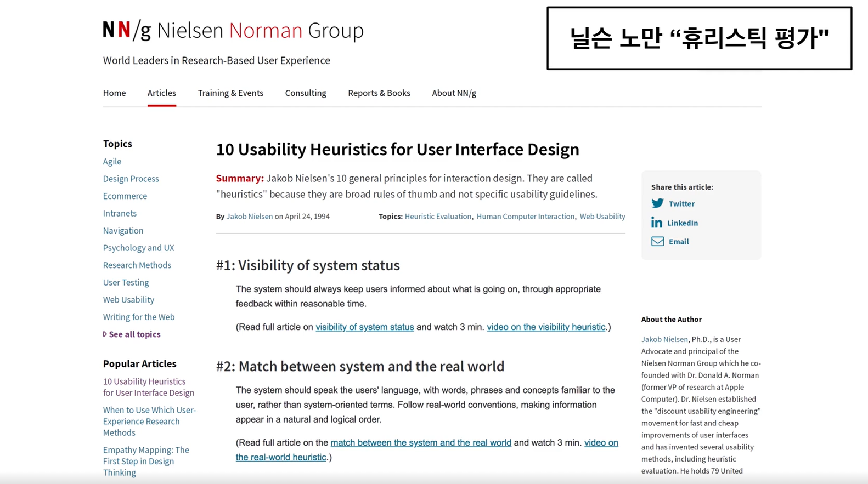Viewport: 868px width, 484px height.
Task: Open Writing for the Web topic
Action: pyautogui.click(x=139, y=317)
